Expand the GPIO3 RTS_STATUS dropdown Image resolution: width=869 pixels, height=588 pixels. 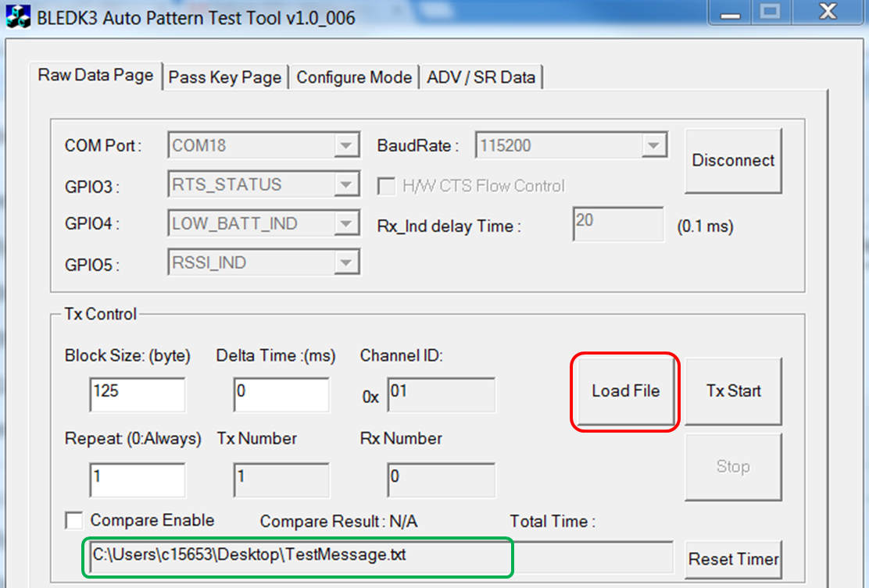(x=344, y=185)
